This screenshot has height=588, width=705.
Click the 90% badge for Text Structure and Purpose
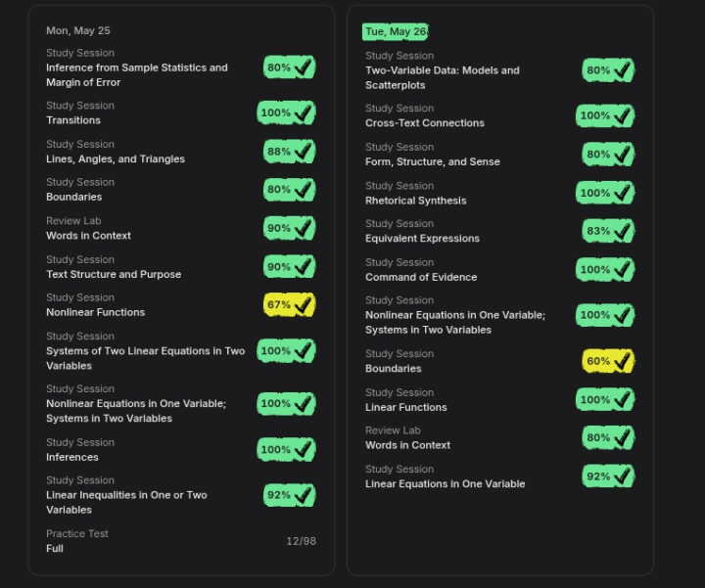coord(290,267)
